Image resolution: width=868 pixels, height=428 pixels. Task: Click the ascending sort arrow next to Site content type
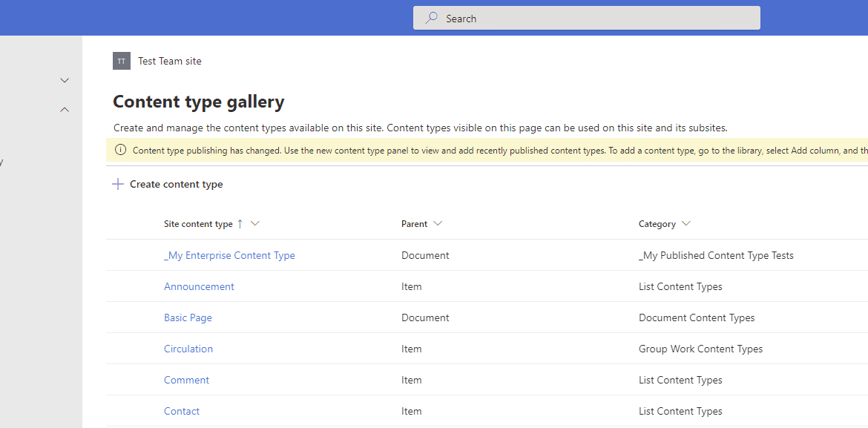click(240, 224)
